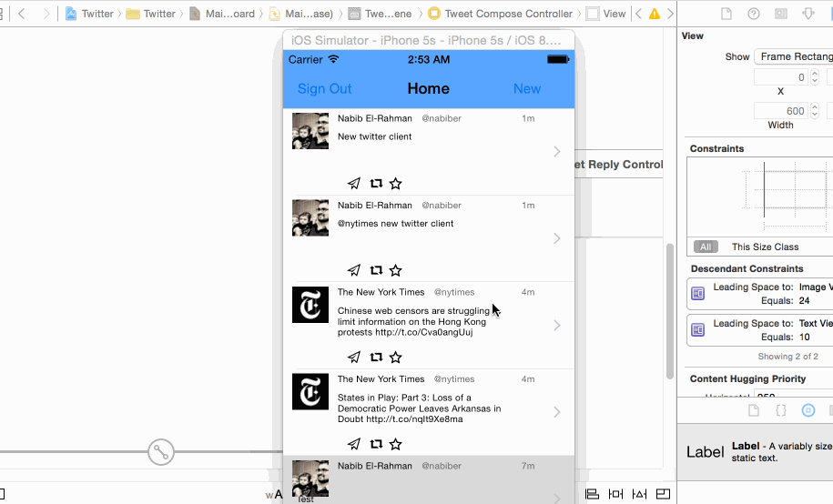Tap Nabib El-Rahman avatar on first tweet
Image resolution: width=833 pixels, height=504 pixels.
coord(310,131)
